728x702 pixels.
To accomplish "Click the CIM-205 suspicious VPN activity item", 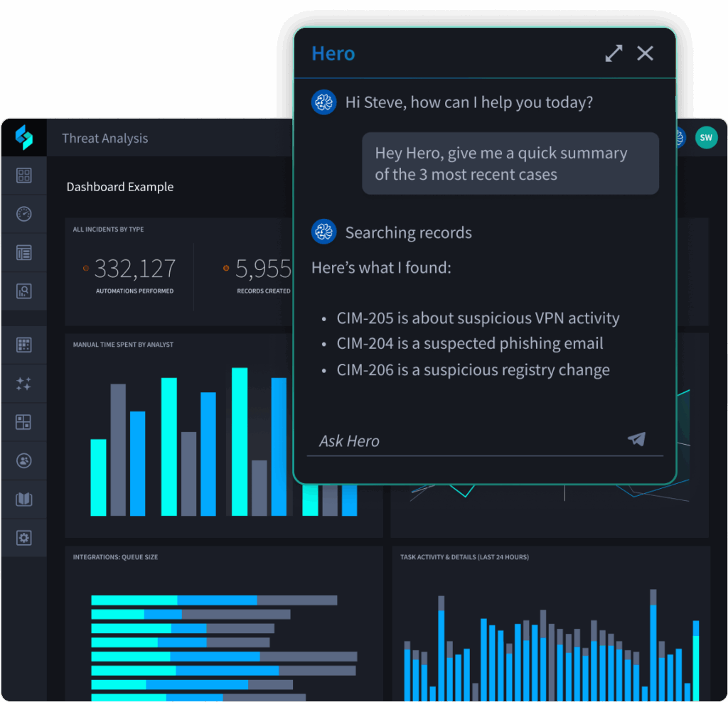I will pos(478,318).
